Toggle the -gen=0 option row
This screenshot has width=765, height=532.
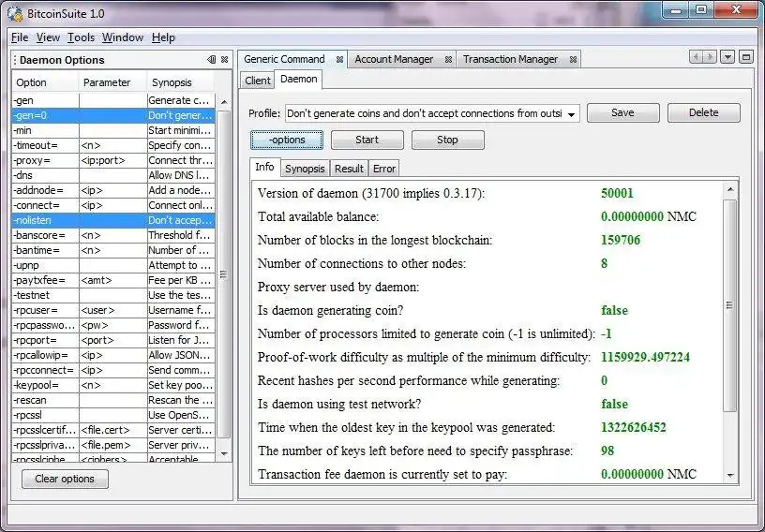pos(113,115)
